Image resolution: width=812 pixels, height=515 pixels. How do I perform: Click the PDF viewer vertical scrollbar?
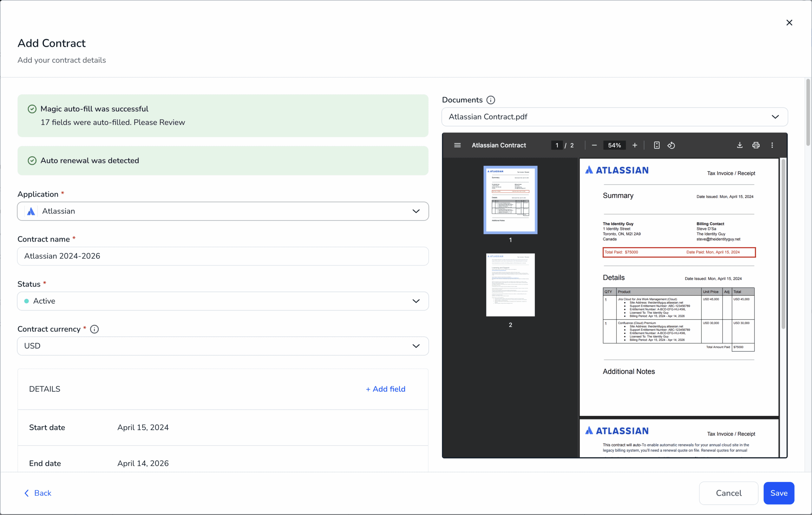783,244
